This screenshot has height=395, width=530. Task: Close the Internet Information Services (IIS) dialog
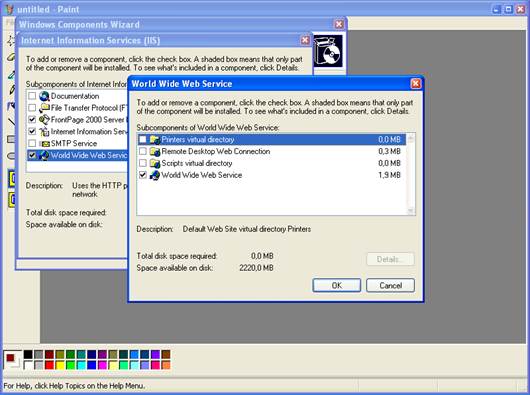point(305,40)
